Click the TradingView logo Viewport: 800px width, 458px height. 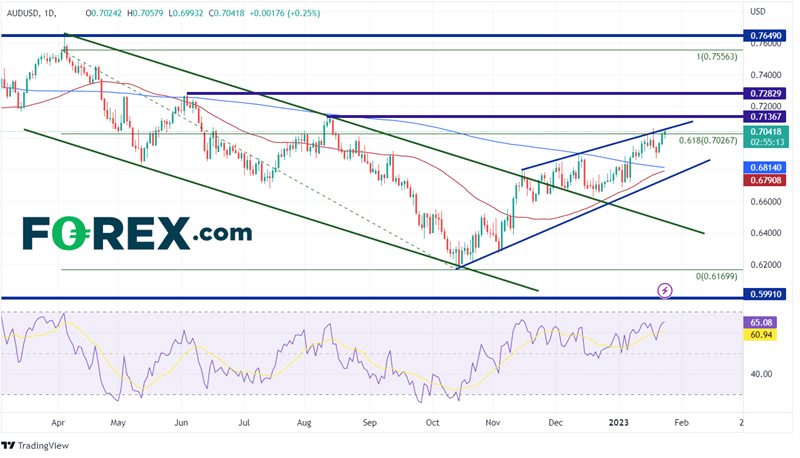[35, 446]
